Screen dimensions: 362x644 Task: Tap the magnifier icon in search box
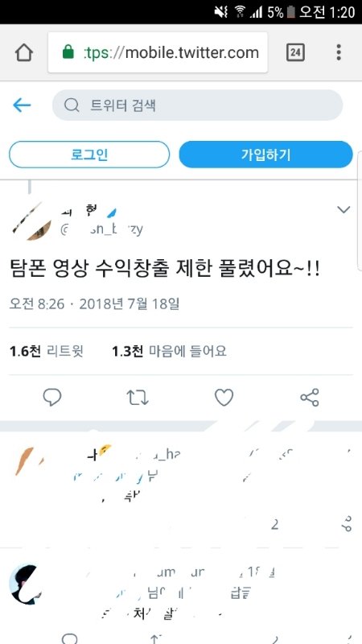tap(72, 105)
